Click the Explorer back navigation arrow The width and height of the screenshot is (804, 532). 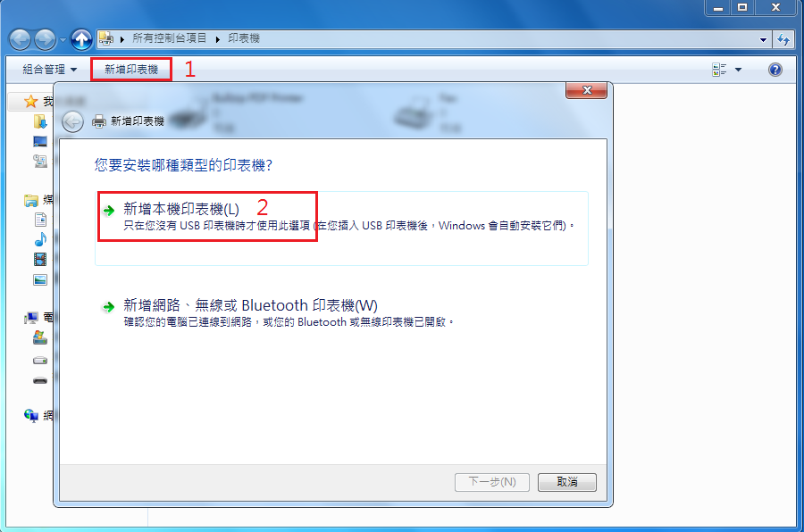click(20, 39)
